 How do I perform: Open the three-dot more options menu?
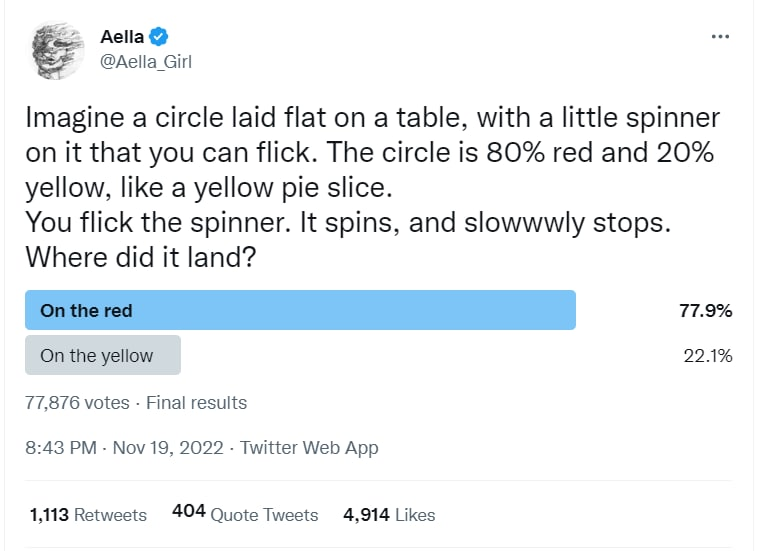720,37
